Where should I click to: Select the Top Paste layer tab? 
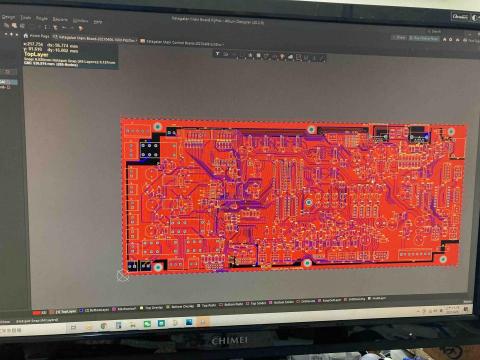point(207,305)
